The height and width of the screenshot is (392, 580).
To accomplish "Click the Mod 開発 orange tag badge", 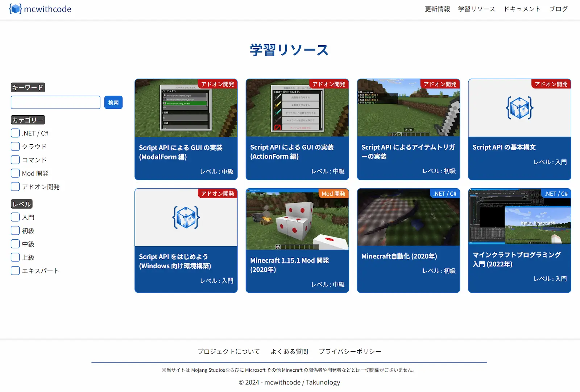I will 333,194.
